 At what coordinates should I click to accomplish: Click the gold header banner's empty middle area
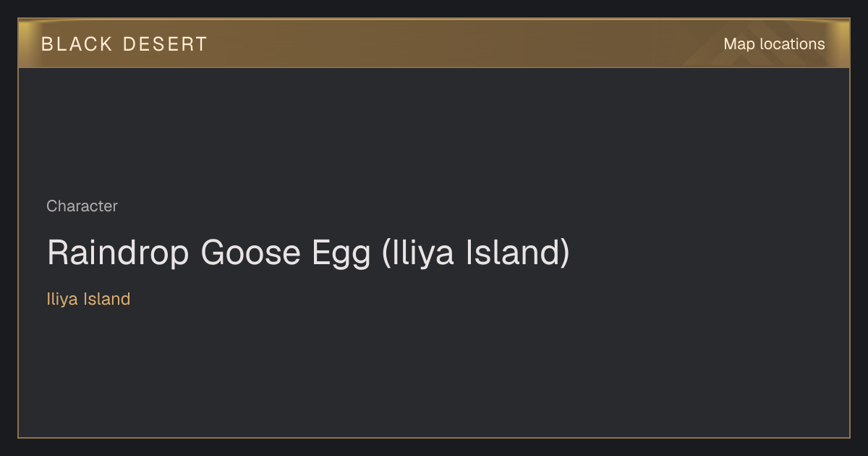pyautogui.click(x=463, y=44)
